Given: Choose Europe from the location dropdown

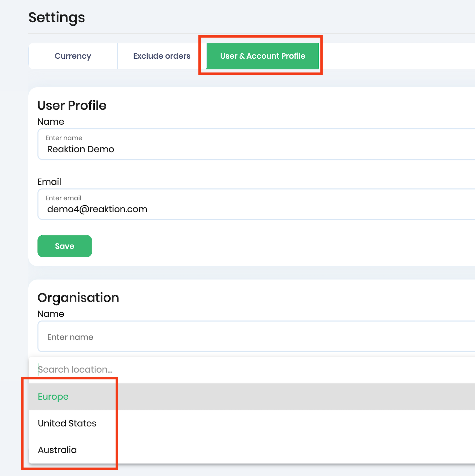Looking at the screenshot, I should (x=53, y=396).
